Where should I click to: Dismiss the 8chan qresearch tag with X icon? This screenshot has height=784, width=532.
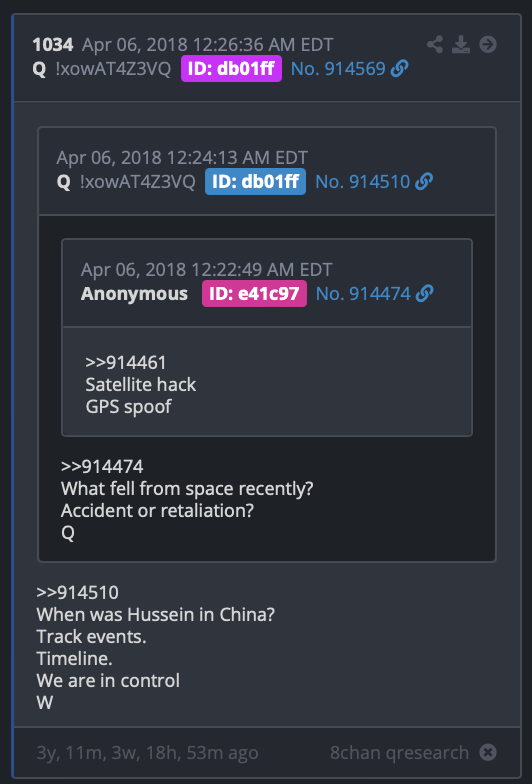point(488,752)
